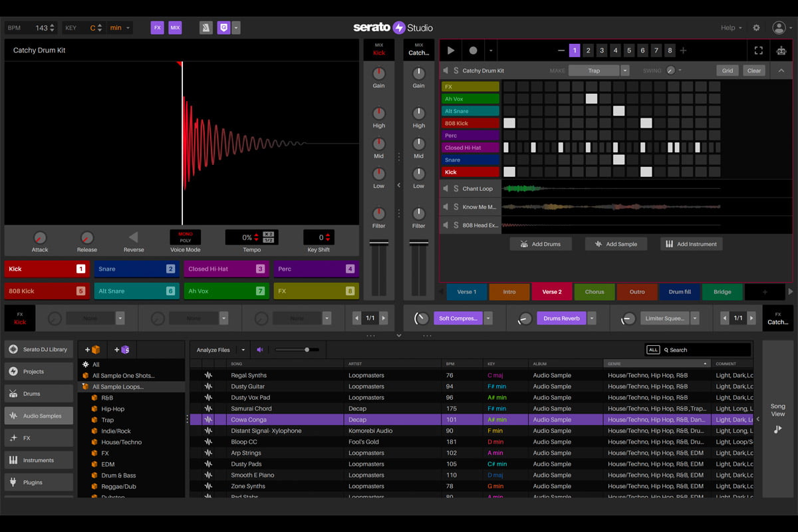The width and height of the screenshot is (798, 532).
Task: Open dropdown next to Twitch icon
Action: coord(236,28)
